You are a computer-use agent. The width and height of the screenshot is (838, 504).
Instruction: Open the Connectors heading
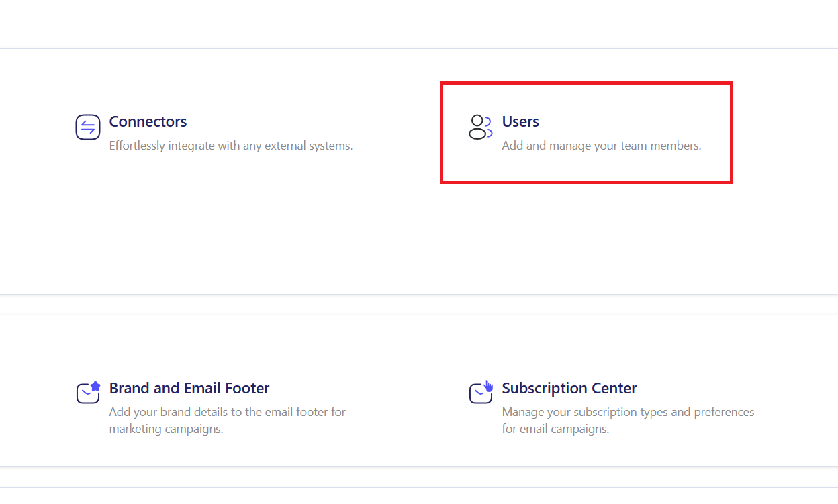tap(148, 121)
